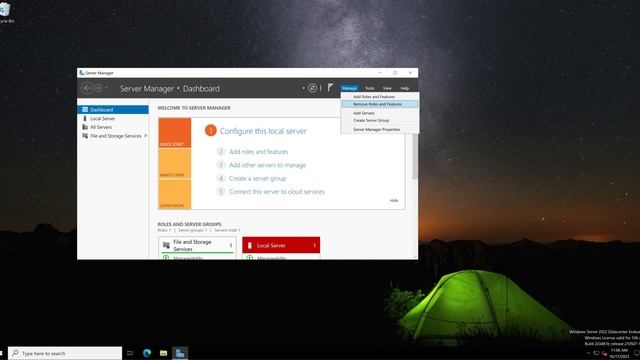Close the Manage menu by clicking Manage
This screenshot has height=360, width=640.
pyautogui.click(x=349, y=88)
